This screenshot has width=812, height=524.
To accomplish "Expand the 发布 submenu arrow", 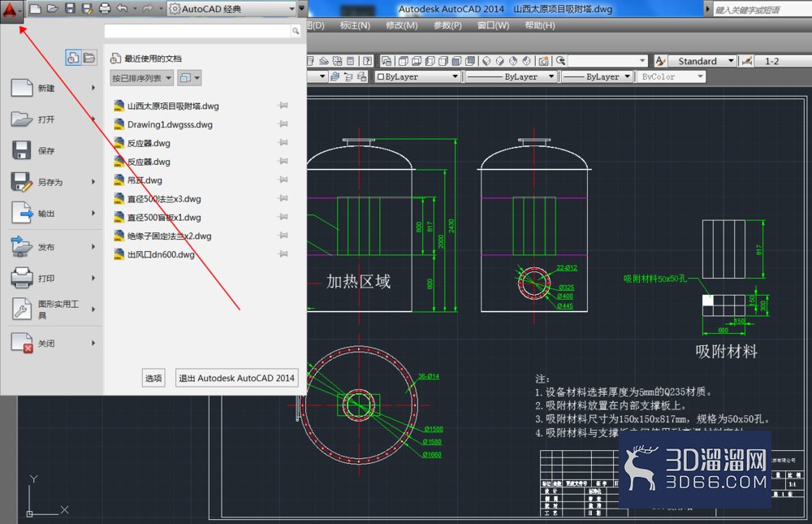I will pyautogui.click(x=93, y=247).
